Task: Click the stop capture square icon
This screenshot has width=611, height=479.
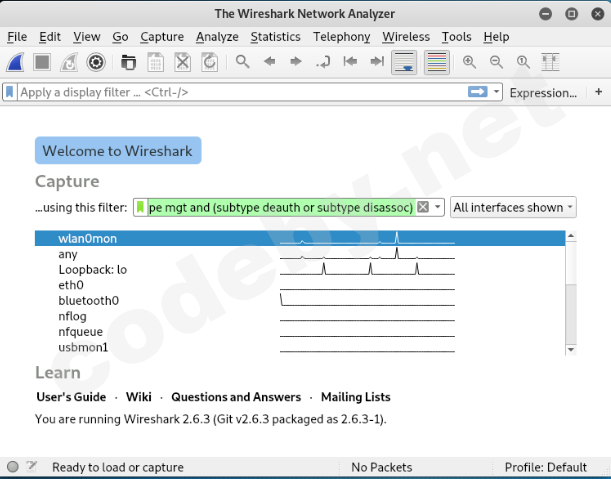Action: coord(42,62)
